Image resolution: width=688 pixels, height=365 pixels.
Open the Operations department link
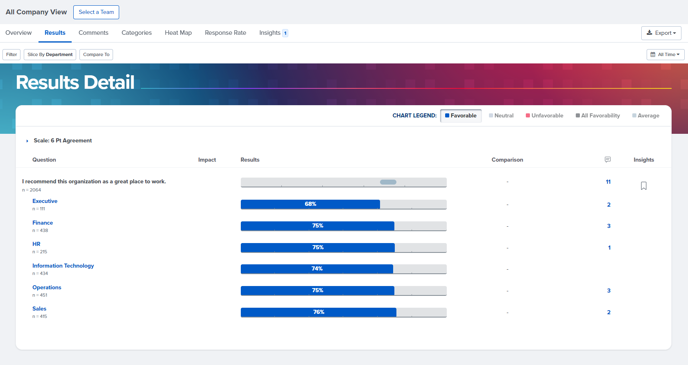coord(47,287)
